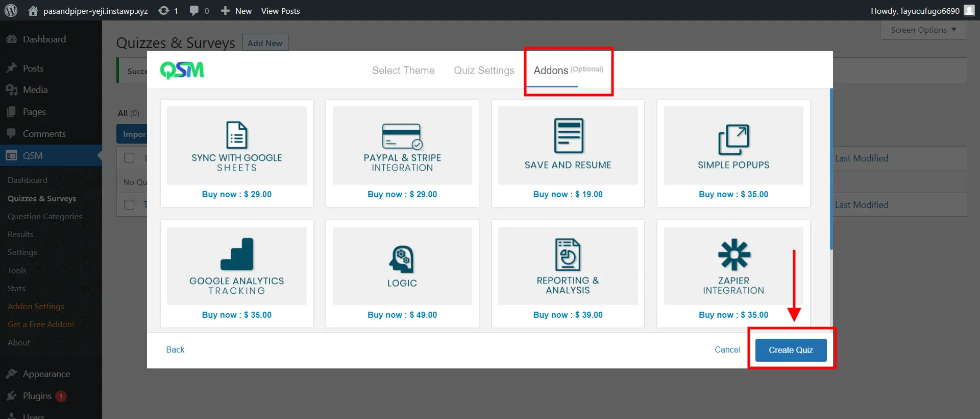Tick the table footer select-all checkbox
The width and height of the screenshot is (980, 419).
coord(129,204)
